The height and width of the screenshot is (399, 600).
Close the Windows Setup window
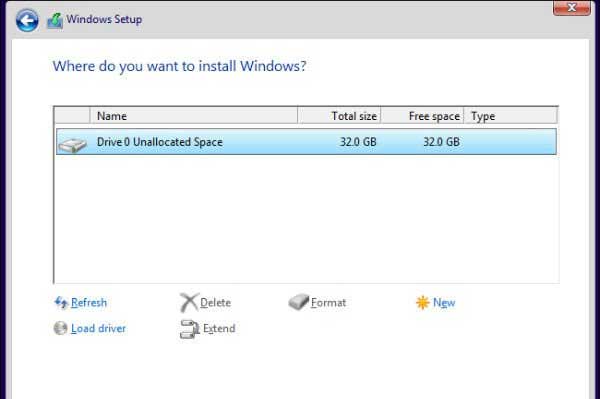572,8
